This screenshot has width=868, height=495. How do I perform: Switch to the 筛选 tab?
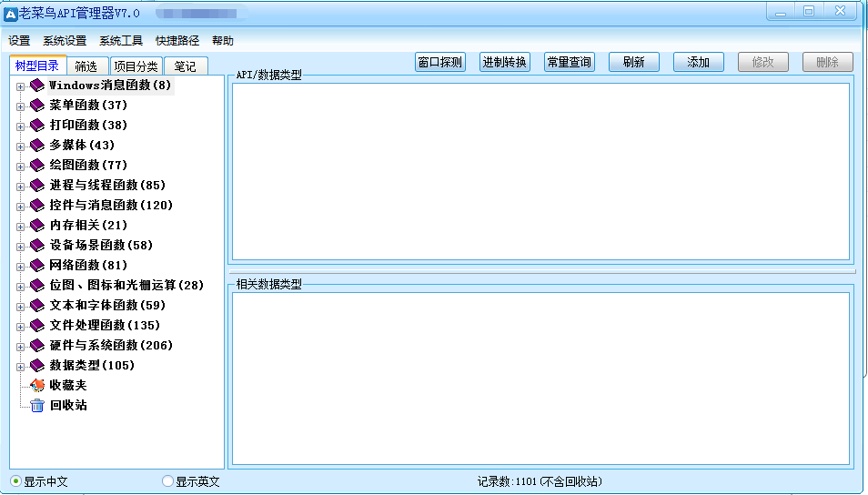86,66
